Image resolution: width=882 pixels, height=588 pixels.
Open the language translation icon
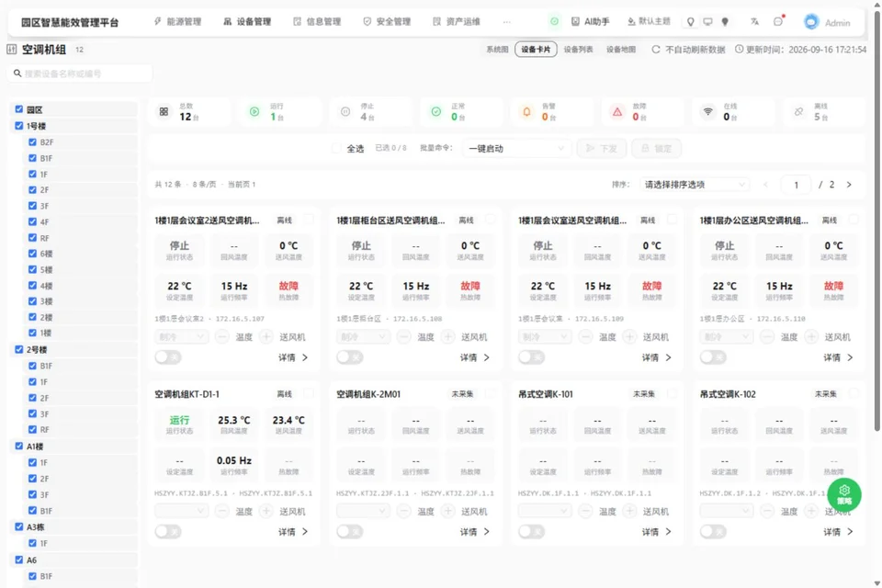click(754, 21)
